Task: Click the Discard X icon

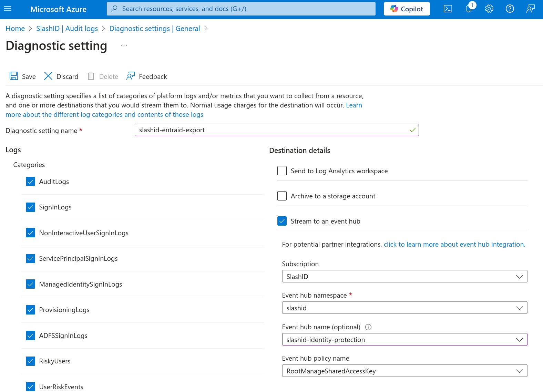Action: [48, 76]
